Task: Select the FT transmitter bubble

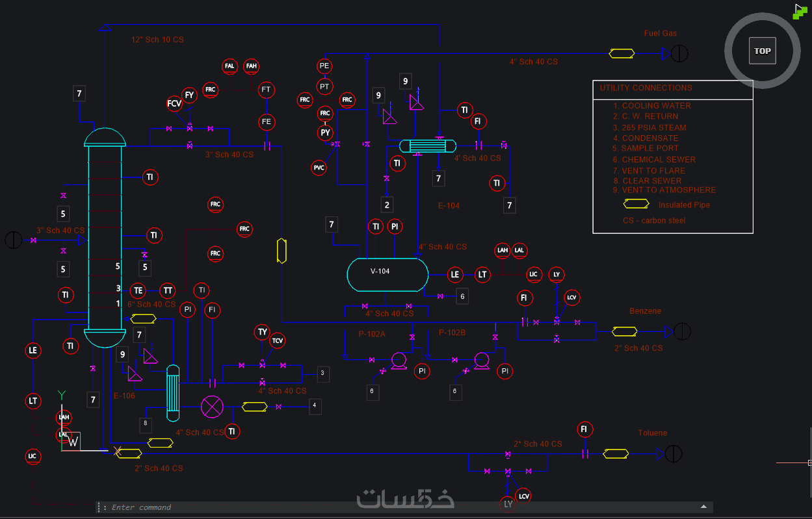Action: (266, 90)
